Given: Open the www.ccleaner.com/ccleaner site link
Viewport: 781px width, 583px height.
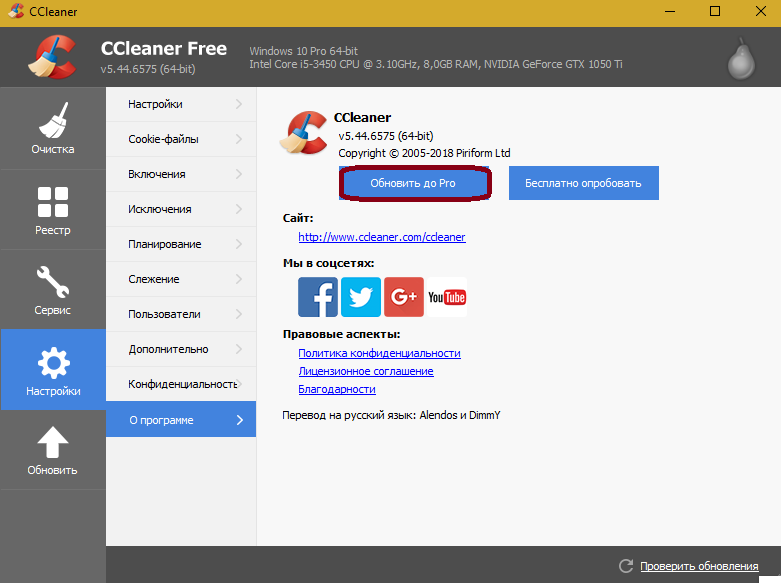Looking at the screenshot, I should (382, 238).
